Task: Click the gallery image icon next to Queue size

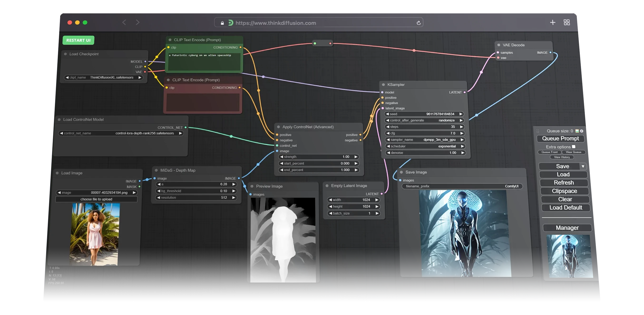Action: coord(577,131)
